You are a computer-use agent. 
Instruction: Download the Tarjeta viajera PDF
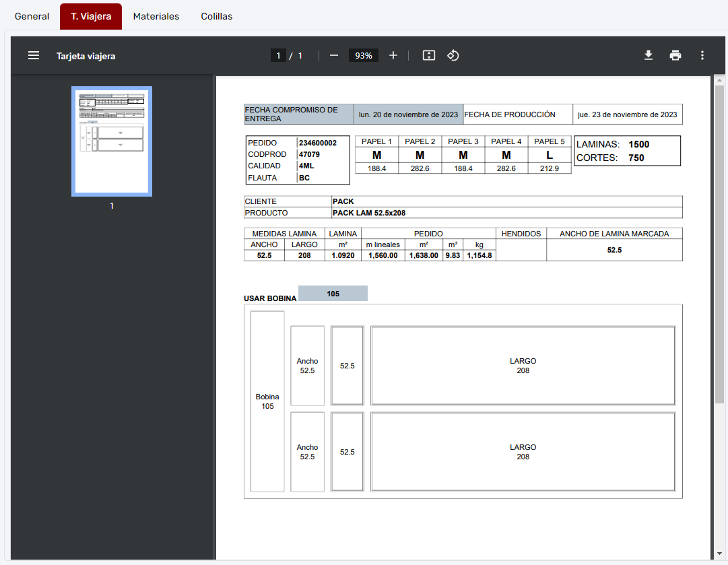649,55
